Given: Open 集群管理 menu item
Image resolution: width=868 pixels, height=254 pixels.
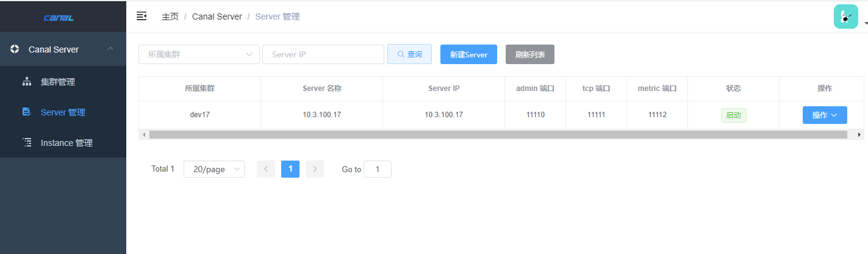Looking at the screenshot, I should click(x=58, y=82).
